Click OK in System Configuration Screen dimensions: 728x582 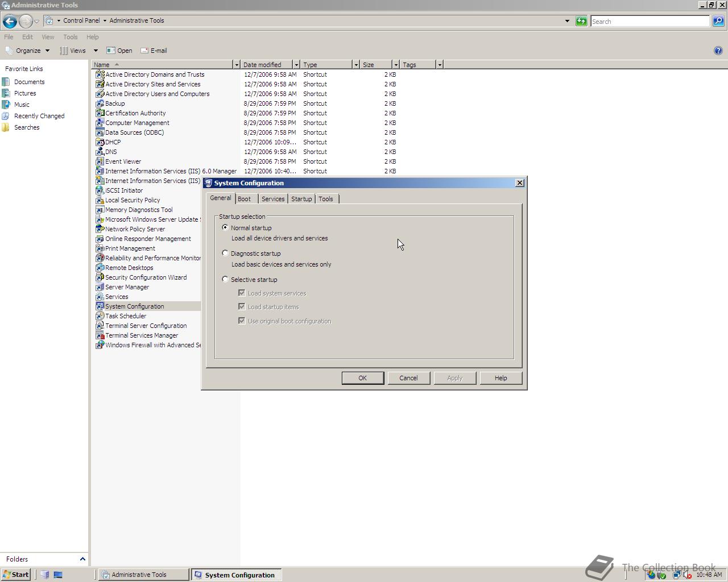click(362, 378)
